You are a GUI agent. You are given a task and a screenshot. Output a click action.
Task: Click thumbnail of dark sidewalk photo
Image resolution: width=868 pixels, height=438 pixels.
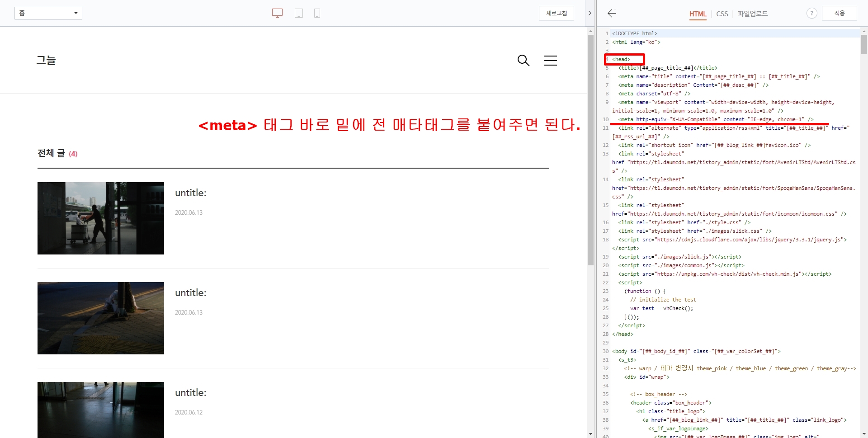tap(101, 318)
